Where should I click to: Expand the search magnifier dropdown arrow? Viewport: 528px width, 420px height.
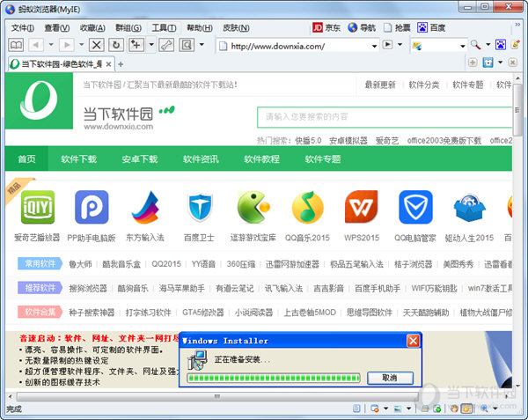(488, 44)
